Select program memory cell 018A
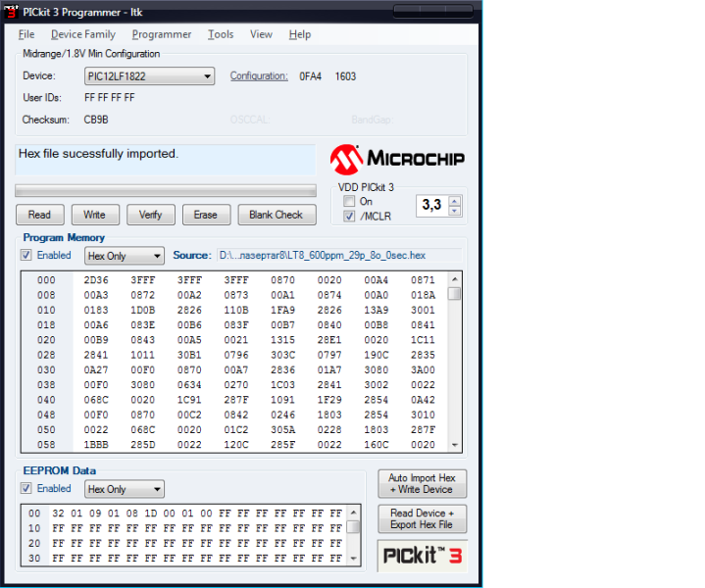705x588 pixels. 423,295
